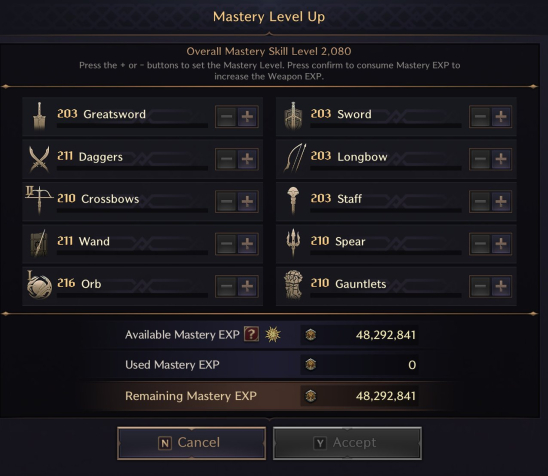Click the Gauntlets fist icon
Image resolution: width=548 pixels, height=476 pixels.
pyautogui.click(x=293, y=284)
